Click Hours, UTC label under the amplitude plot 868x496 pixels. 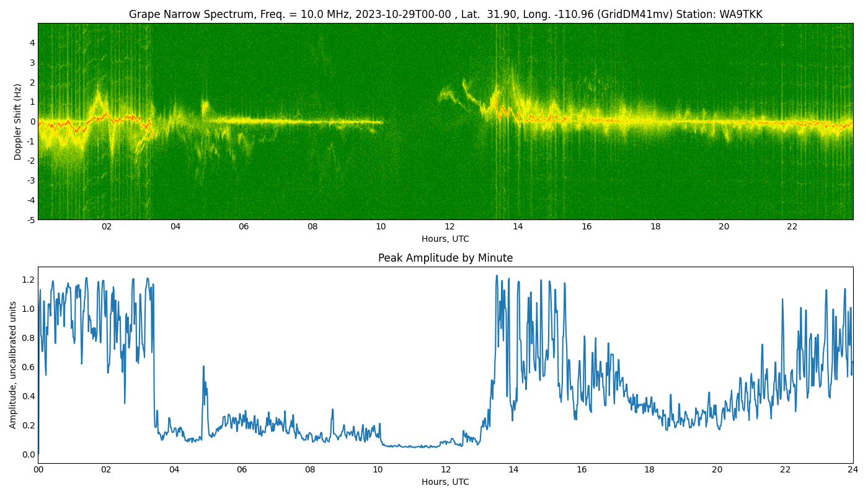tap(445, 482)
